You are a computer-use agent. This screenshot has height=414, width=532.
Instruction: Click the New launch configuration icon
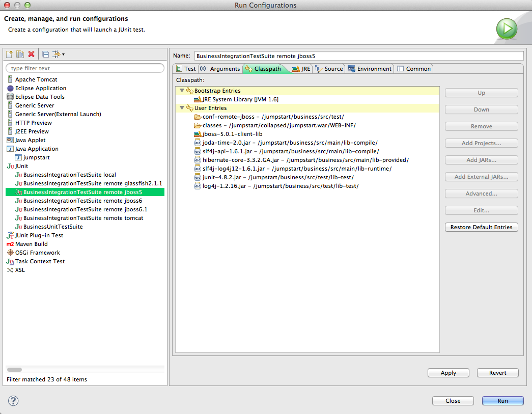pyautogui.click(x=9, y=54)
